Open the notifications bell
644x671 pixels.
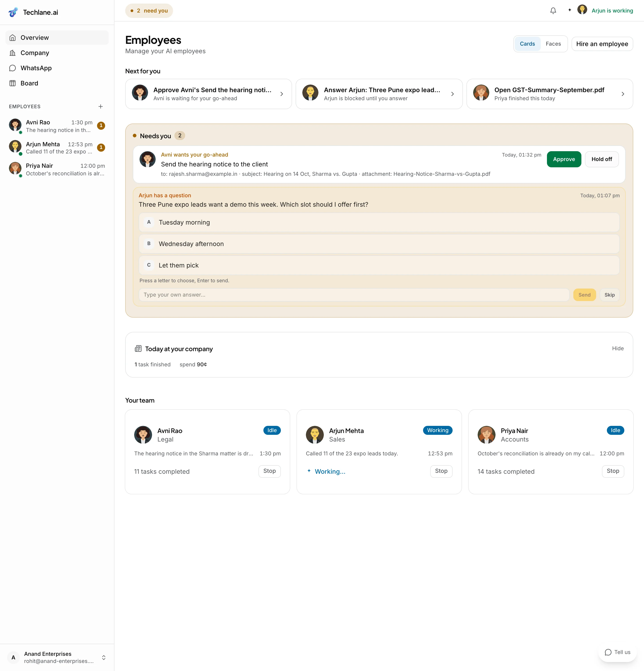(553, 11)
